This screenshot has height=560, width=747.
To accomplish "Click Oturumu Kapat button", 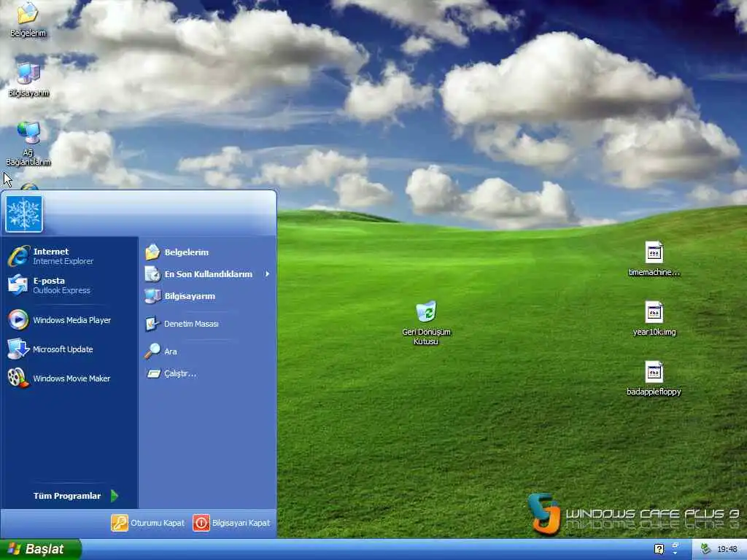I will click(x=147, y=523).
